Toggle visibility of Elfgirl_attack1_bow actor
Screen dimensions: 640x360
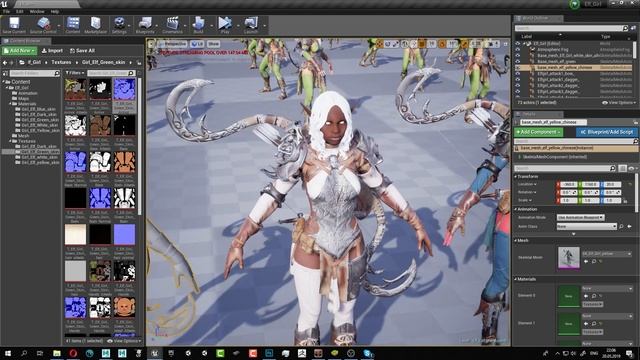click(x=518, y=73)
